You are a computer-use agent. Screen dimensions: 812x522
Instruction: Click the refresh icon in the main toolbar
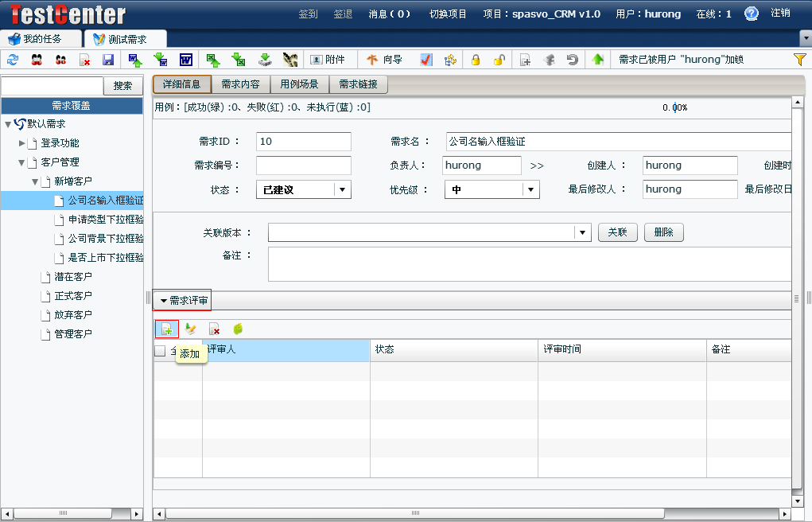point(12,60)
